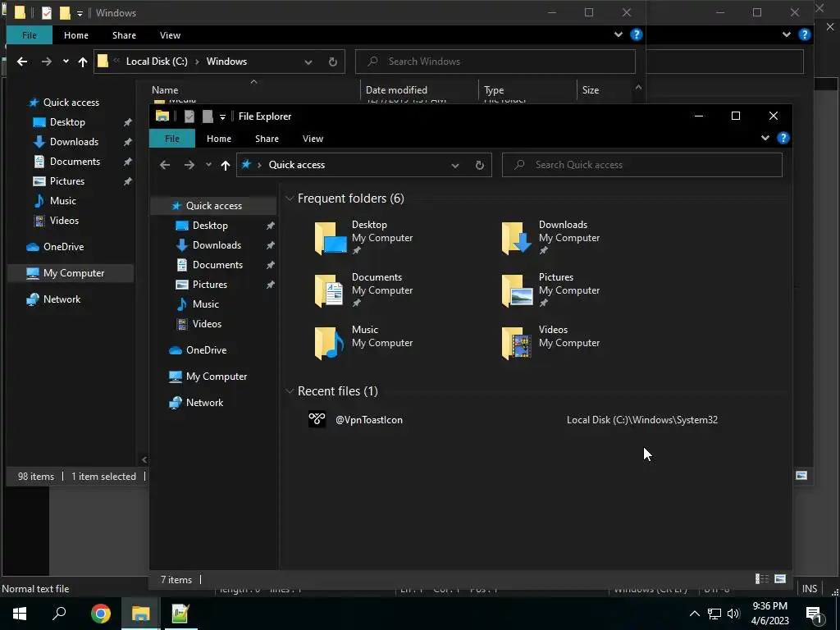Click Local Disk (C:) in the Windows window address bar
Screen dimensions: 840x630
point(157,61)
